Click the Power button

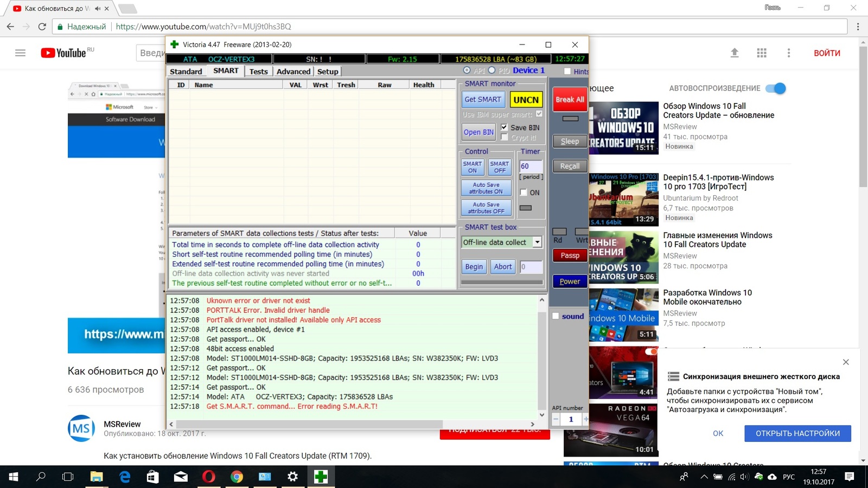coord(570,281)
